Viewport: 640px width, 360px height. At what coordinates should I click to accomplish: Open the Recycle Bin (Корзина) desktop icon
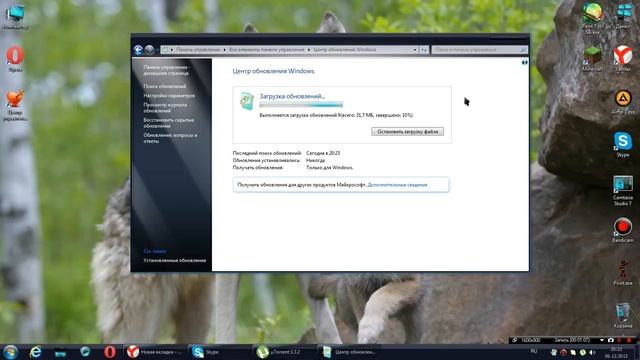click(x=623, y=316)
